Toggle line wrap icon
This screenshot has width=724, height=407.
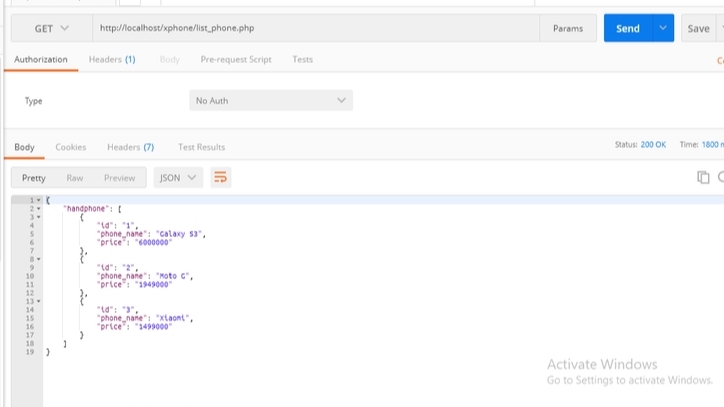point(221,178)
